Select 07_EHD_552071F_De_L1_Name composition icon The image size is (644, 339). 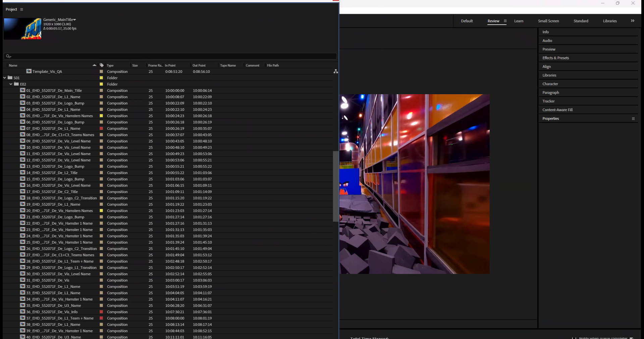click(x=22, y=128)
